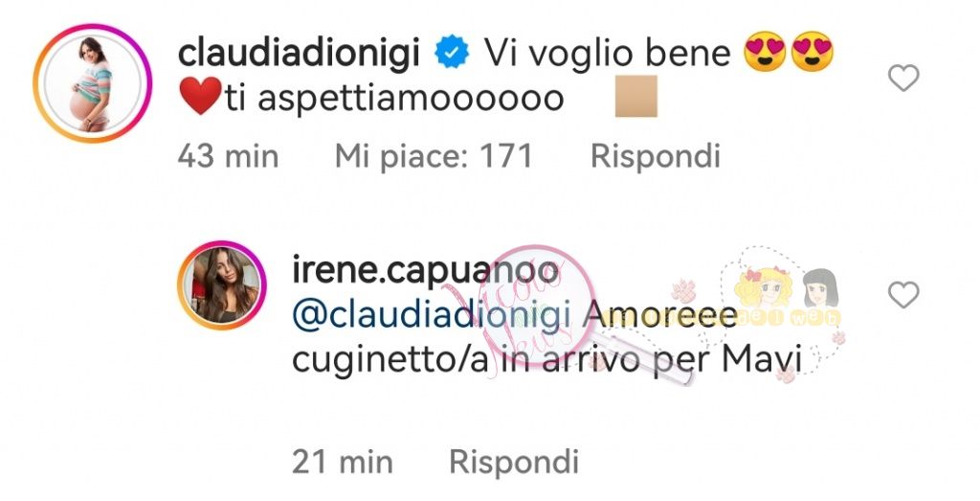
Task: Click the beige square after ti aspettiamoooooo
Action: coord(636,97)
